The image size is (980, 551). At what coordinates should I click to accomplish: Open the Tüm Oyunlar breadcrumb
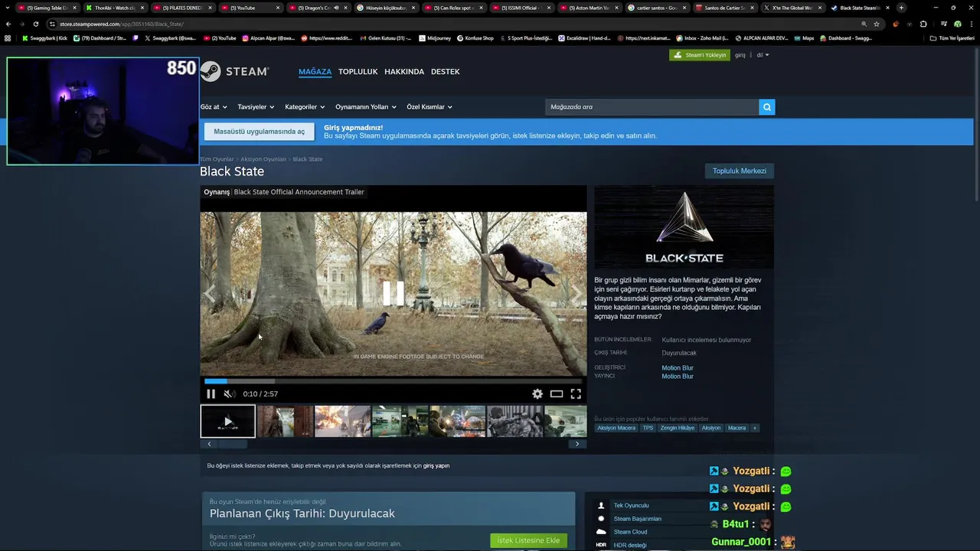[x=217, y=159]
